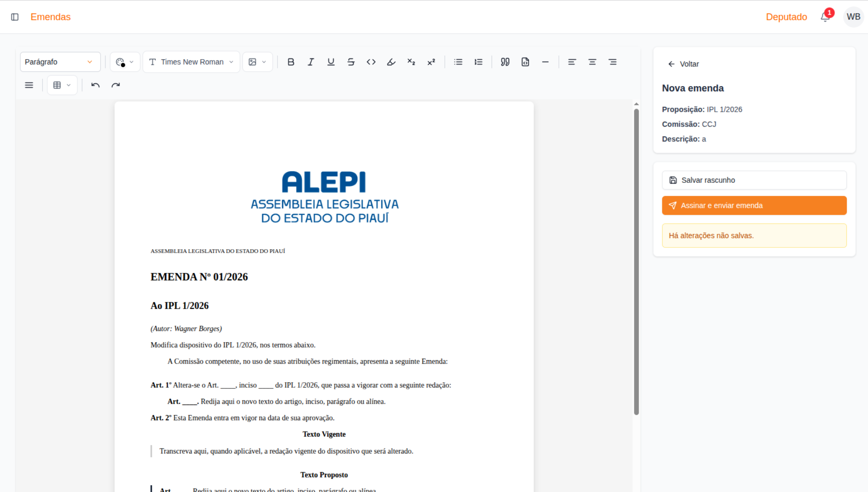Click 'ASSEMBLEIA LEGISLATIVA DO ESTADO DO PIAUÍ' small header
The image size is (868, 492).
pos(218,251)
